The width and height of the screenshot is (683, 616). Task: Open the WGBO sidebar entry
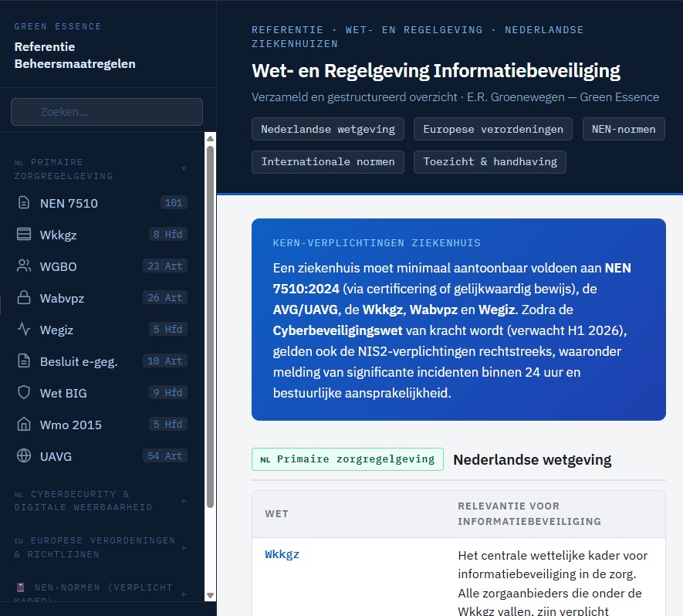(x=102, y=266)
